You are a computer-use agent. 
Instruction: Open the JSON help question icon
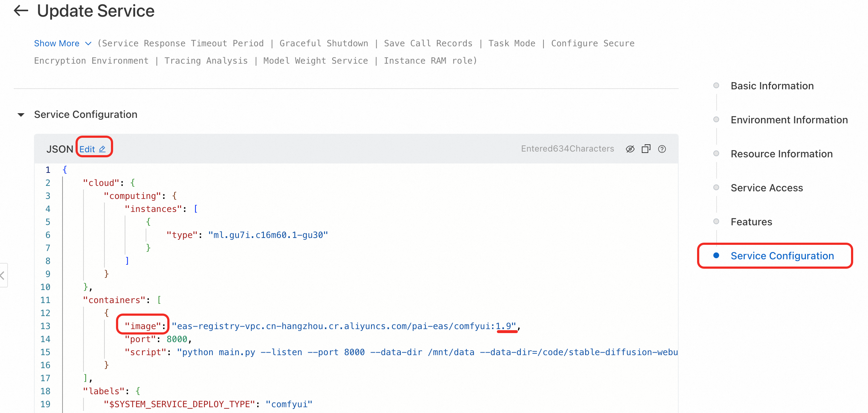coord(662,149)
